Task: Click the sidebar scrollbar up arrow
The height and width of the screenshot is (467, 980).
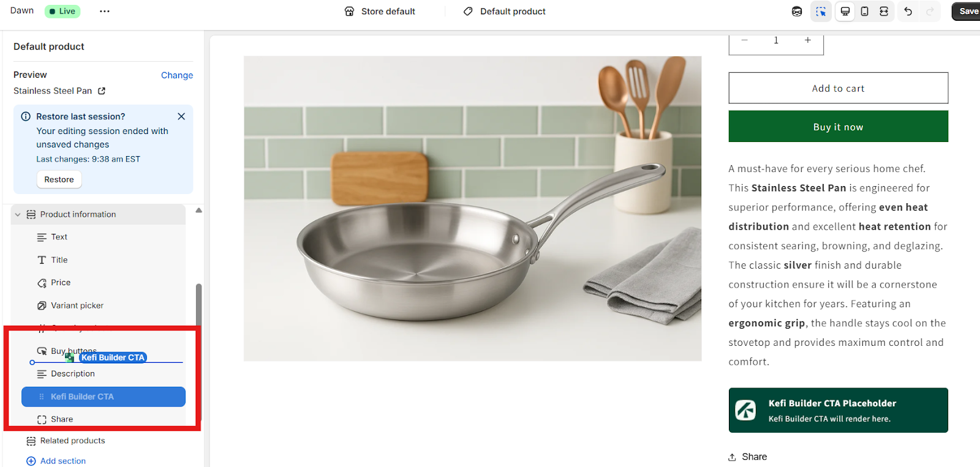Action: 198,211
